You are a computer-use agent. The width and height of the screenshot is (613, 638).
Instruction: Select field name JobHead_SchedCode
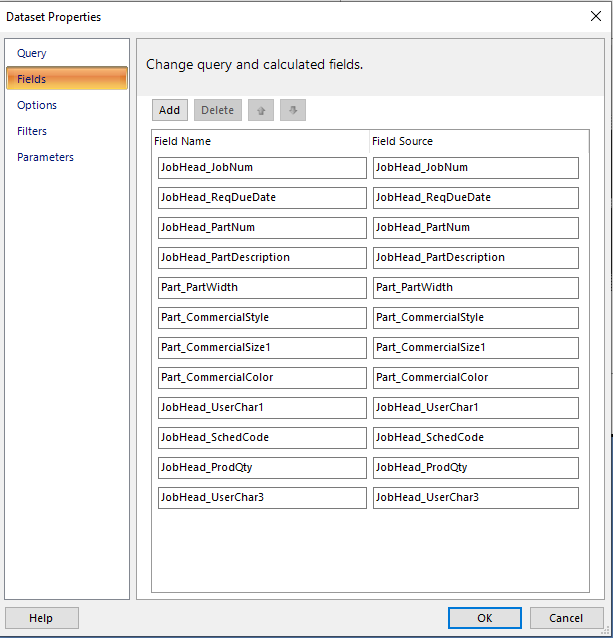pos(262,438)
